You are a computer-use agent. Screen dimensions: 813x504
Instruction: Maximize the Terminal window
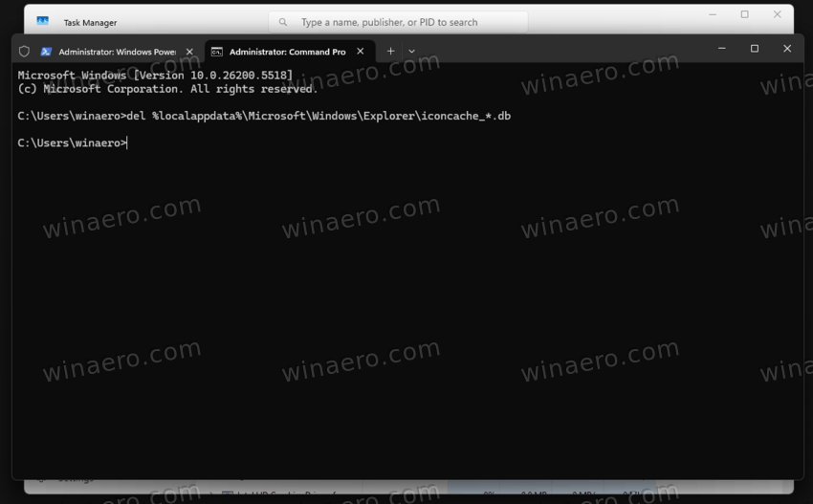point(755,48)
